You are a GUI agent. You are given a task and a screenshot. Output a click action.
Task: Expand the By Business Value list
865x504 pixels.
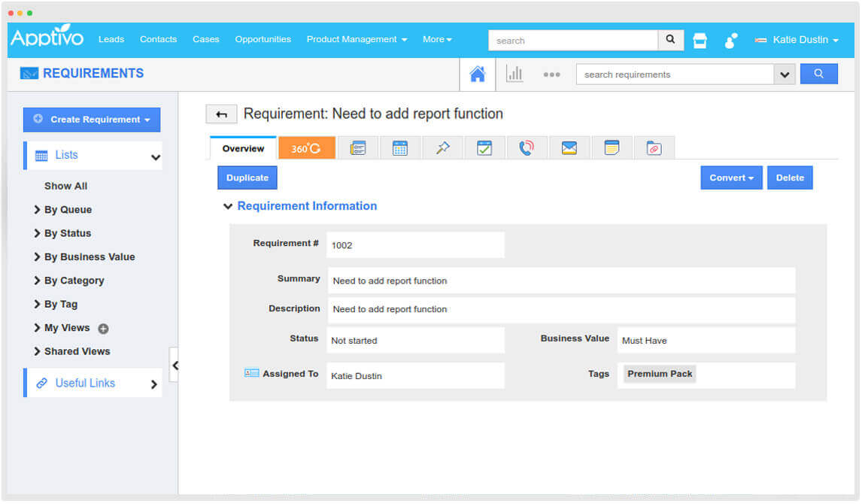(x=89, y=257)
